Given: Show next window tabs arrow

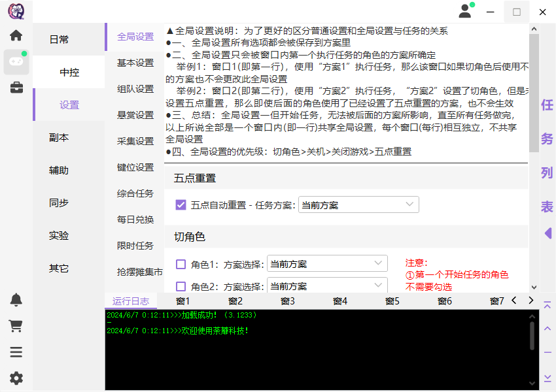Looking at the screenshot, I should 531,301.
